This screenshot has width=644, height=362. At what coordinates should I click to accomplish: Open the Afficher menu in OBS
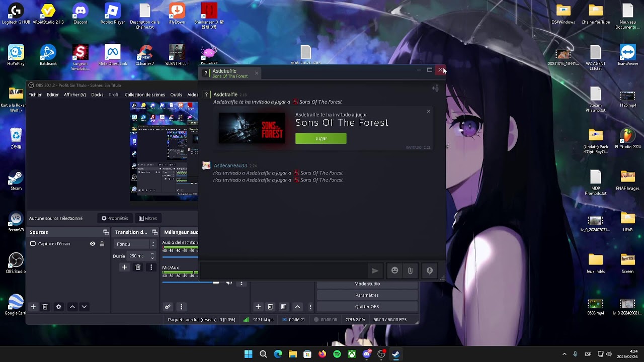(75, 95)
